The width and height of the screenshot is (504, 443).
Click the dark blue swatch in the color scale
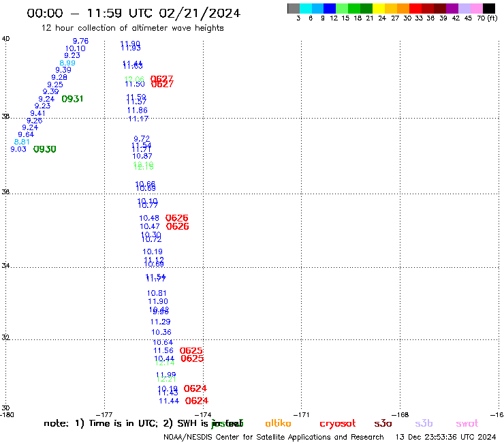coord(330,8)
